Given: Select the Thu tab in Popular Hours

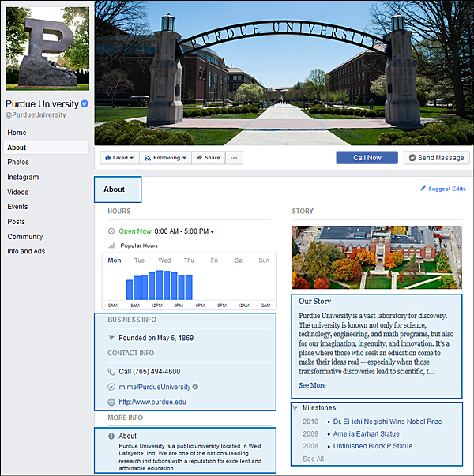Looking at the screenshot, I should pyautogui.click(x=189, y=260).
